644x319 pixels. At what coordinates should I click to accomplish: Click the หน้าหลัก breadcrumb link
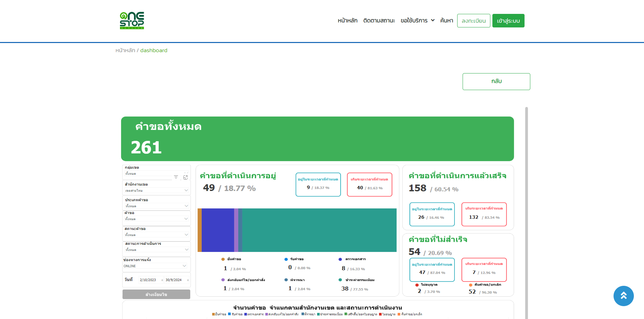(x=125, y=50)
